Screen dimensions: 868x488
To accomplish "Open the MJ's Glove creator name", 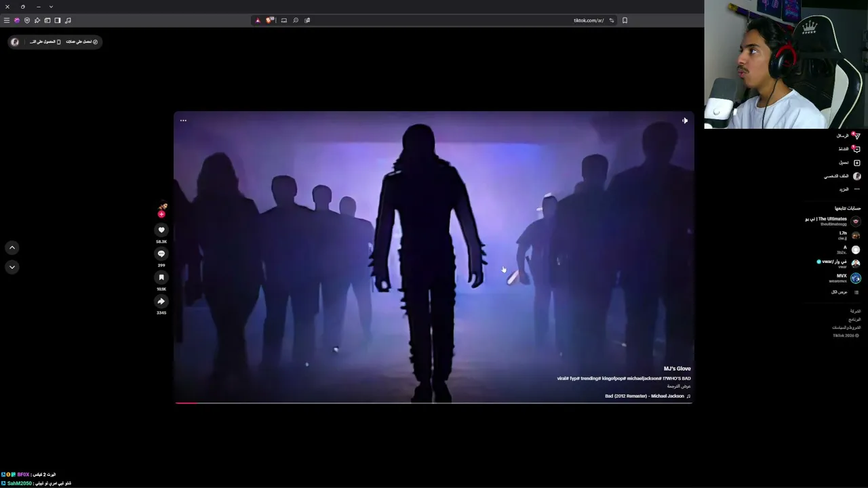I will tap(677, 369).
